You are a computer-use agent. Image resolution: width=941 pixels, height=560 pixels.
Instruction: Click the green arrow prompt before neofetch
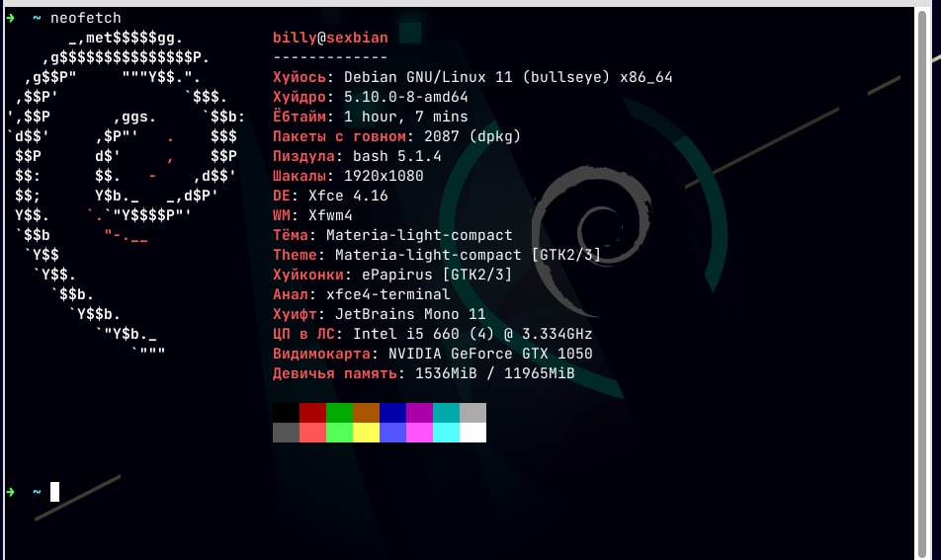coord(10,18)
